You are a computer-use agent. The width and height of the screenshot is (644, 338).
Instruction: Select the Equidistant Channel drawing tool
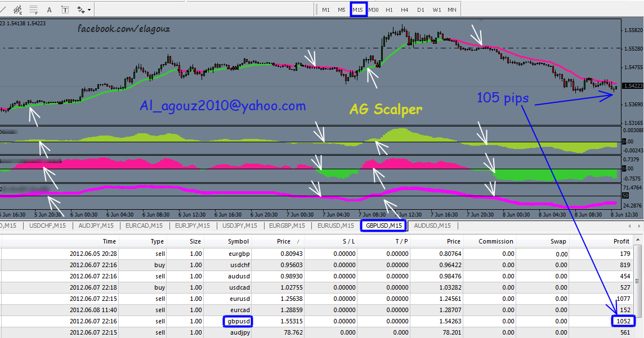click(18, 10)
